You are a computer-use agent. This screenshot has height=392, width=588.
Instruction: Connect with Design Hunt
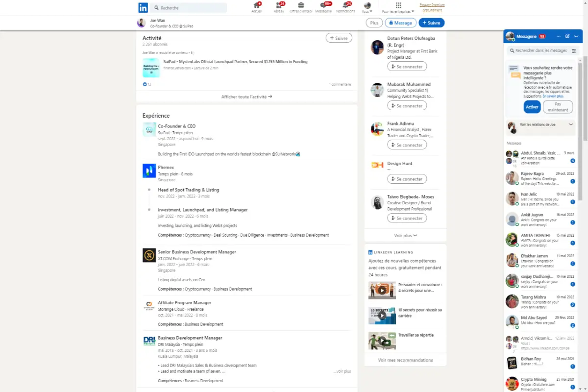click(x=407, y=179)
